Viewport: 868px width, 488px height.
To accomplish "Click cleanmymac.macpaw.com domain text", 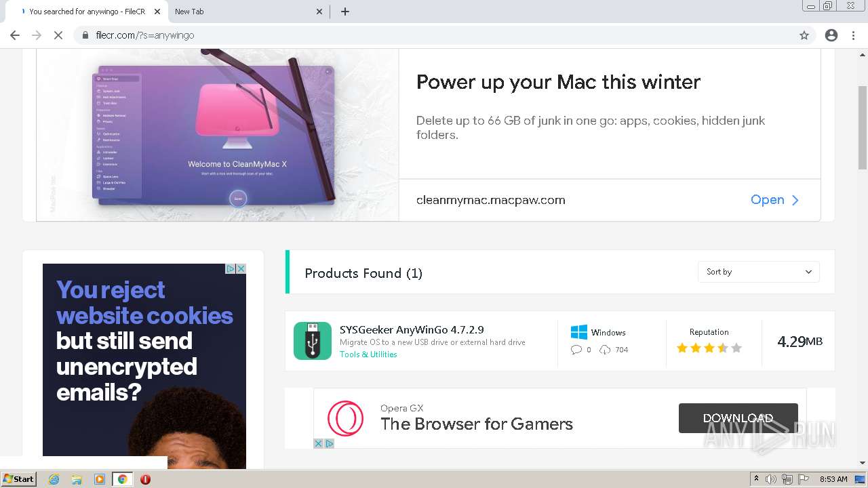I will pyautogui.click(x=491, y=200).
